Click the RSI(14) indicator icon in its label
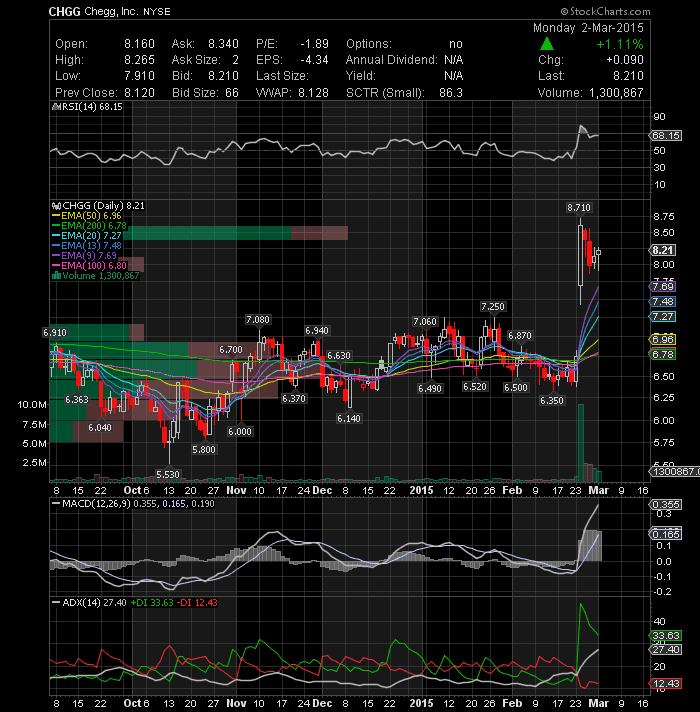The width and height of the screenshot is (700, 712). 56,107
